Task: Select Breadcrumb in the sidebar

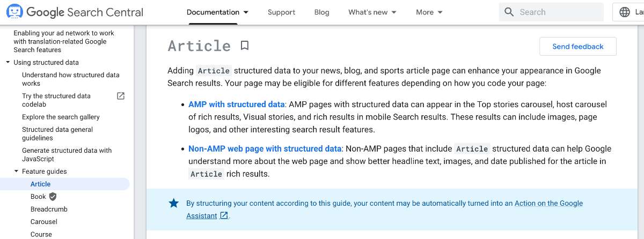Action: click(49, 209)
